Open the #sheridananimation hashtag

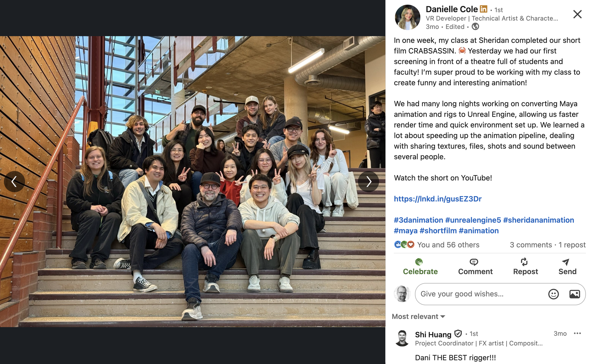[x=538, y=220]
